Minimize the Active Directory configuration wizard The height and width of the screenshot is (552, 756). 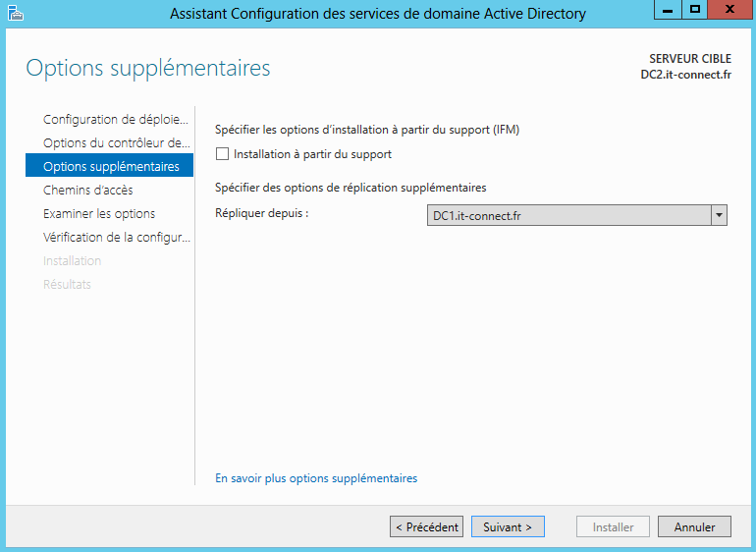point(670,11)
